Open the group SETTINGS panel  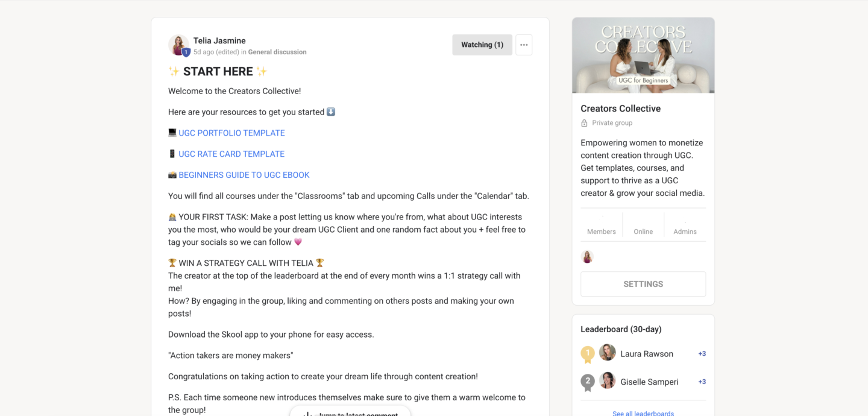pyautogui.click(x=643, y=283)
